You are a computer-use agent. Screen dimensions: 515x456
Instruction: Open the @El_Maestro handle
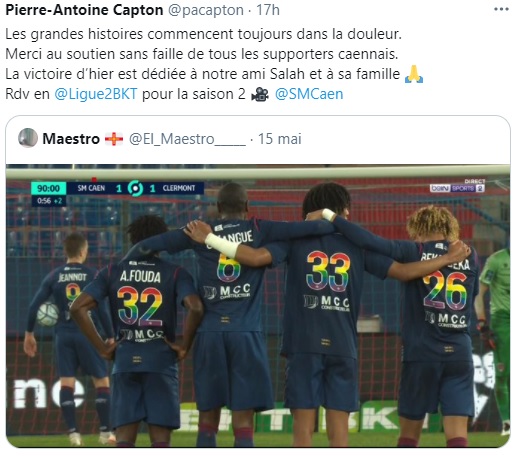tap(187, 139)
